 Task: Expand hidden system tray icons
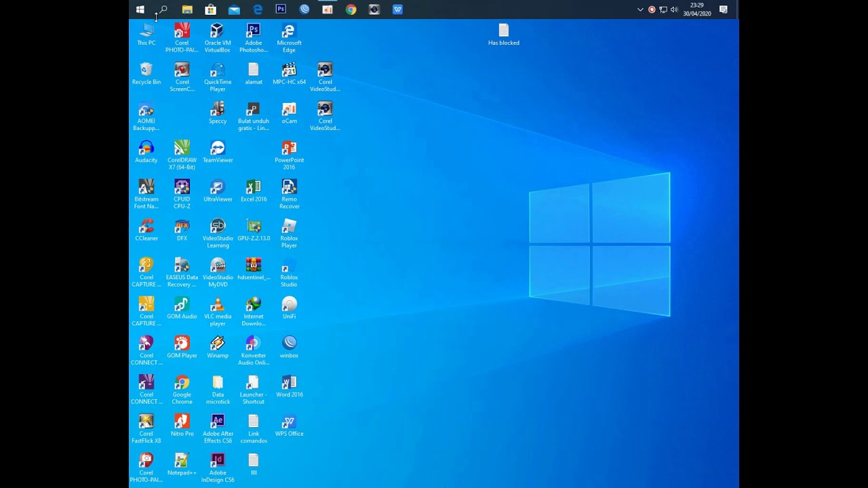tap(640, 9)
